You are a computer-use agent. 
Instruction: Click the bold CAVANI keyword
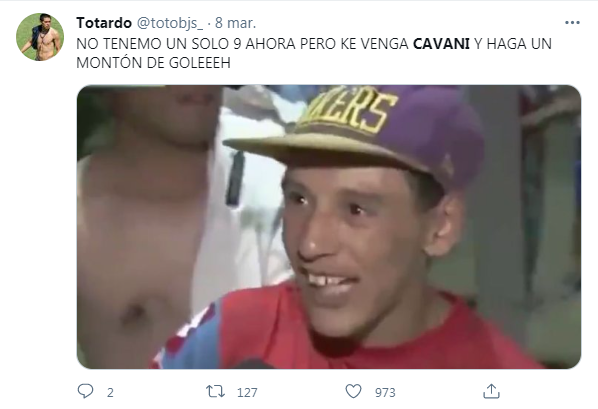coord(441,44)
